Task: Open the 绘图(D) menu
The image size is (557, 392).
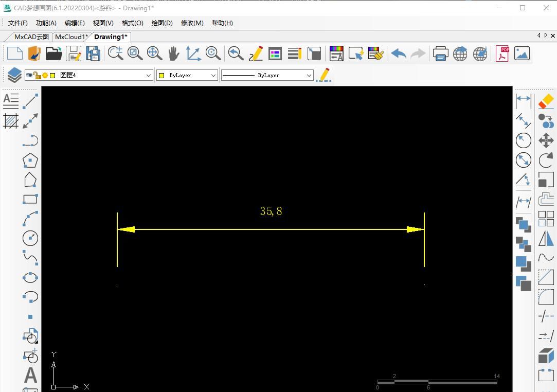Action: point(161,23)
